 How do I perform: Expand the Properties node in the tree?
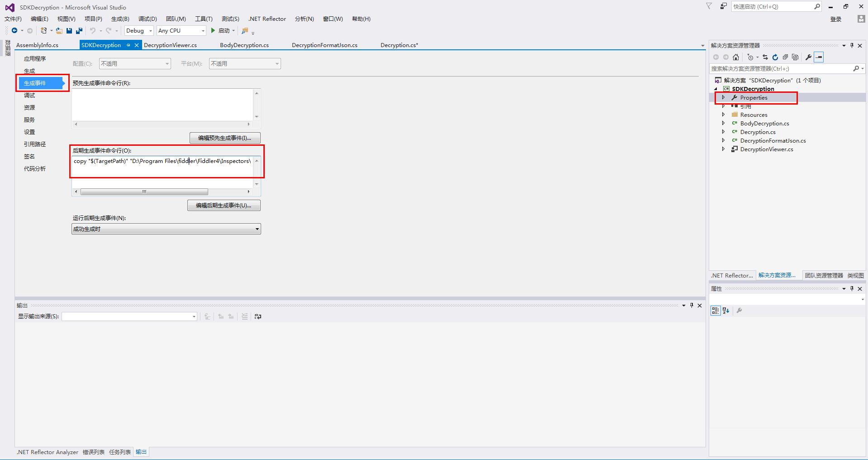click(x=723, y=98)
